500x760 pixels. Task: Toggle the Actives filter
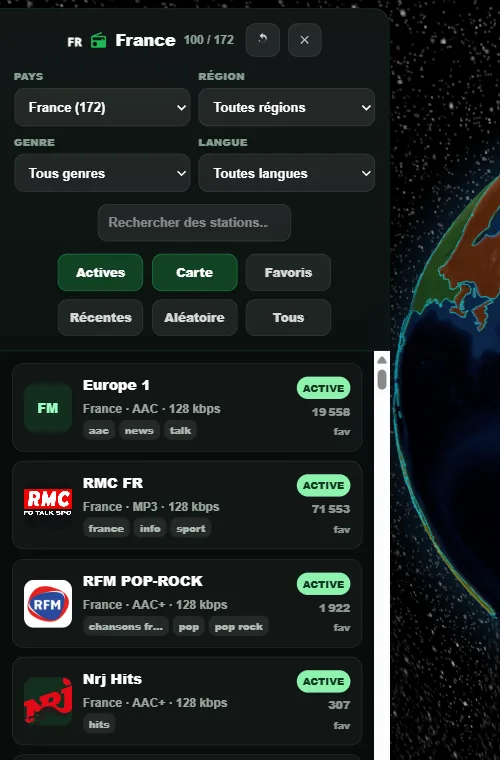point(100,272)
